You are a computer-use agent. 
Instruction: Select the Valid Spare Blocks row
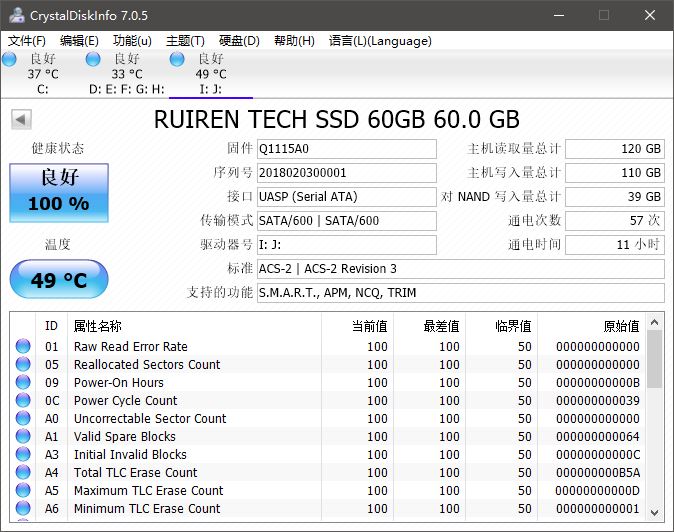click(x=328, y=437)
